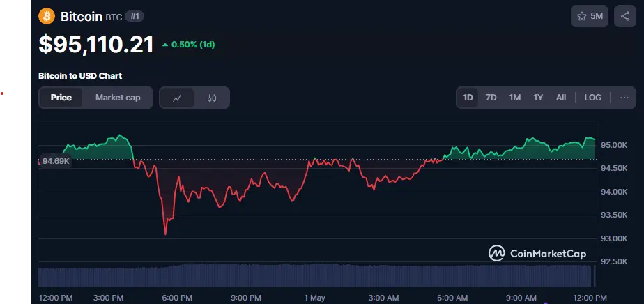Image resolution: width=644 pixels, height=304 pixels.
Task: Click the 1 May date axis label
Action: [314, 298]
